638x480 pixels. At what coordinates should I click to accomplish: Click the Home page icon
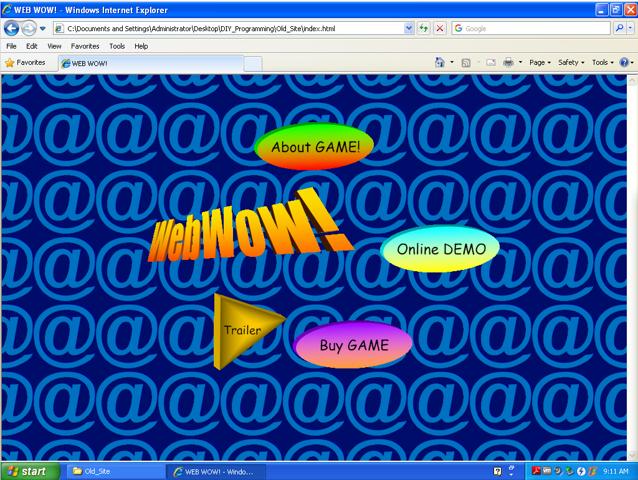coord(440,62)
